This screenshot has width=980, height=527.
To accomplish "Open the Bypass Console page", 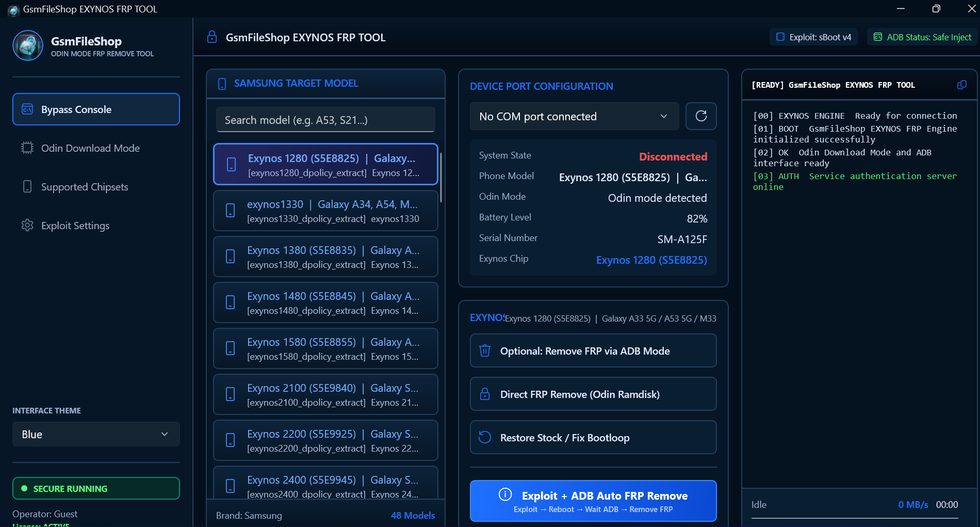I will pyautogui.click(x=96, y=109).
